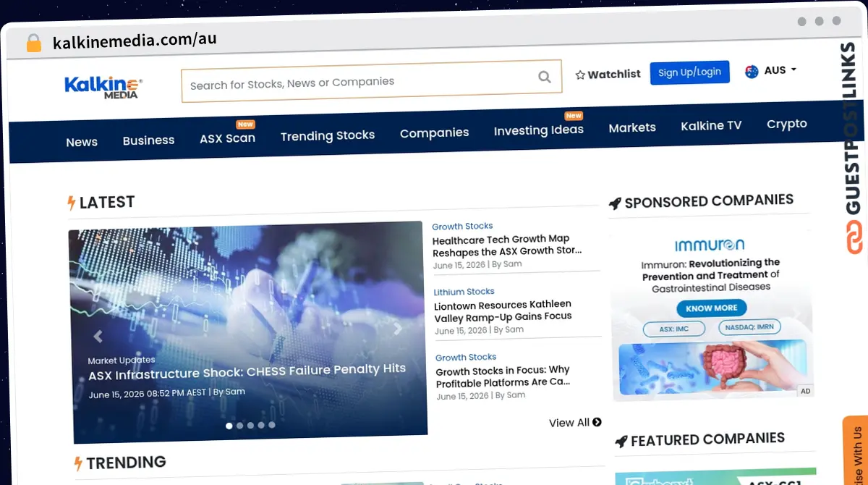Image resolution: width=868 pixels, height=485 pixels.
Task: Open the AUS country dropdown
Action: click(x=771, y=71)
